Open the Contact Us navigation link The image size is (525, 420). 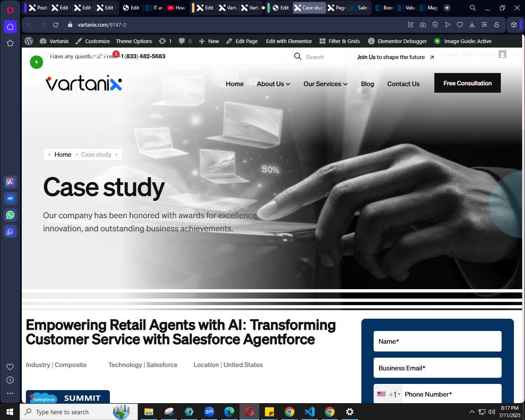(403, 84)
